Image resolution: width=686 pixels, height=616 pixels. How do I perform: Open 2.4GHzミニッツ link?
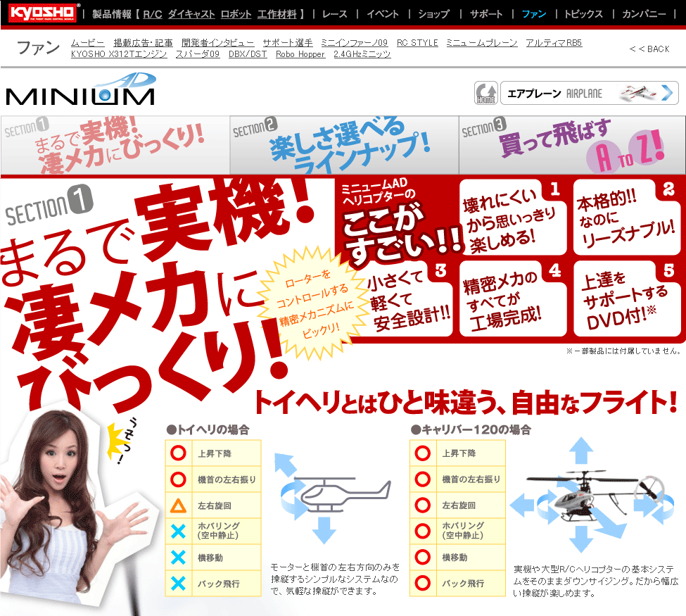362,54
